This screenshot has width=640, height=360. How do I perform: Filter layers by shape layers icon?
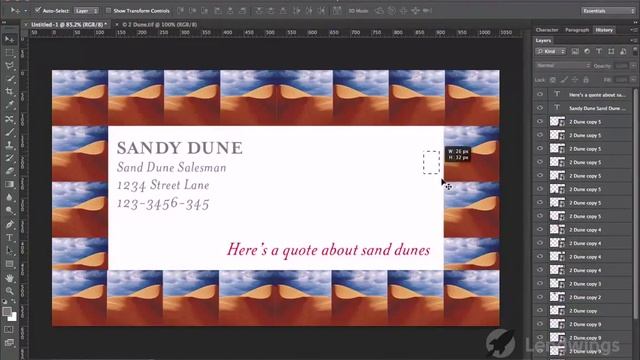(611, 51)
